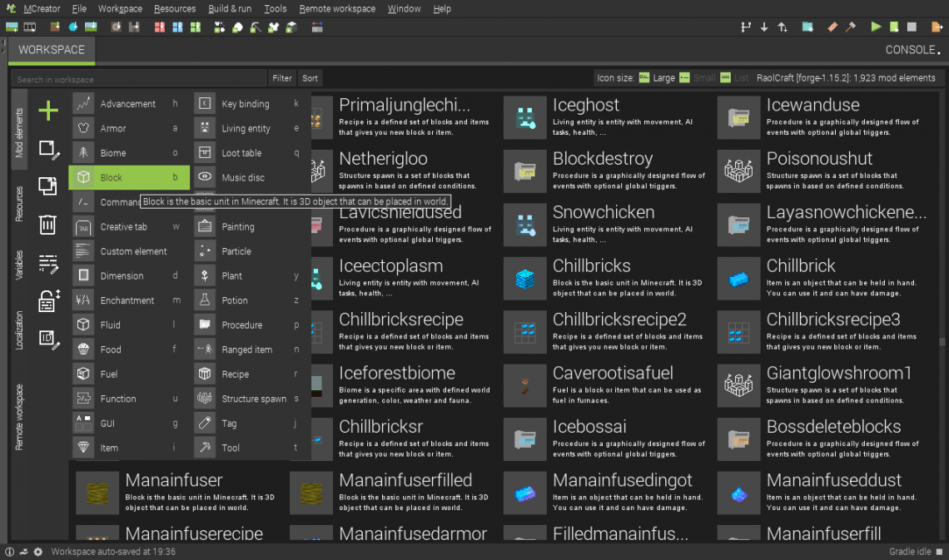The height and width of the screenshot is (560, 949).
Task: Choose Enchantment element type
Action: [x=129, y=300]
